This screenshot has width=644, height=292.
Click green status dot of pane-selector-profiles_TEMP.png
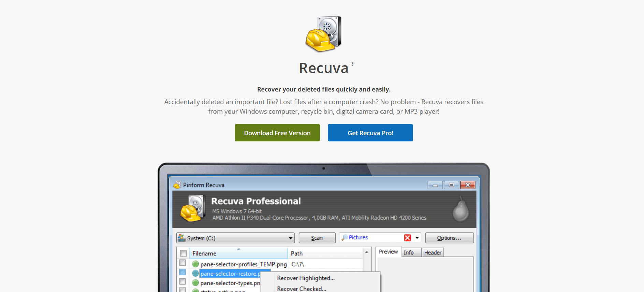195,264
